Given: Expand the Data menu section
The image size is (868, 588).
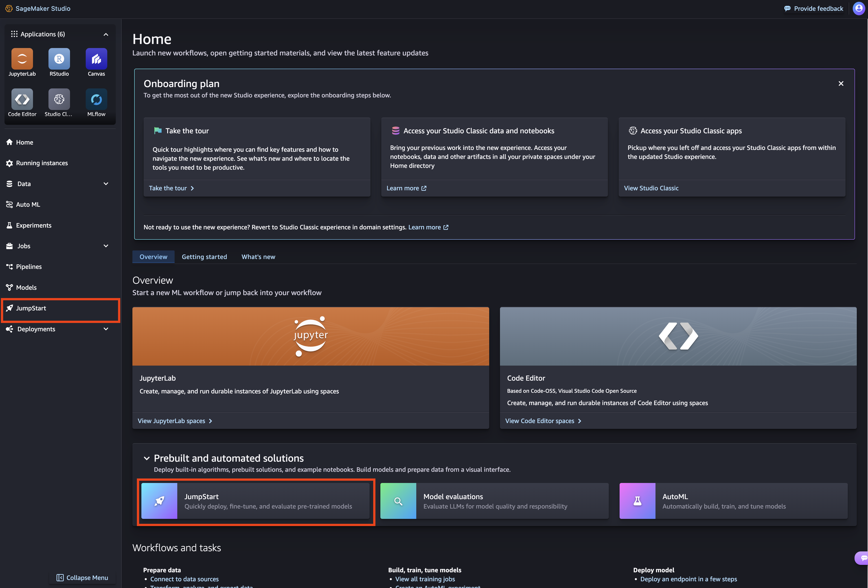Looking at the screenshot, I should (106, 184).
